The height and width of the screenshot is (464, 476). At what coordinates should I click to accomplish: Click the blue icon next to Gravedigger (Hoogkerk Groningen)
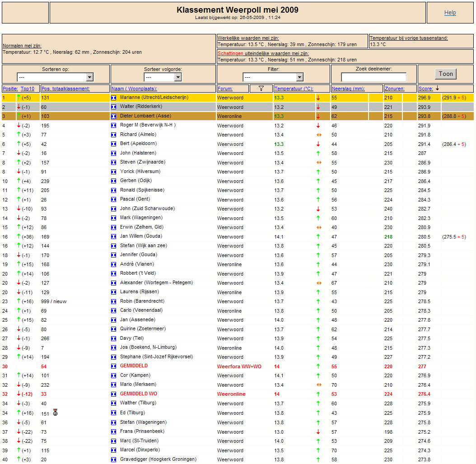point(114,459)
